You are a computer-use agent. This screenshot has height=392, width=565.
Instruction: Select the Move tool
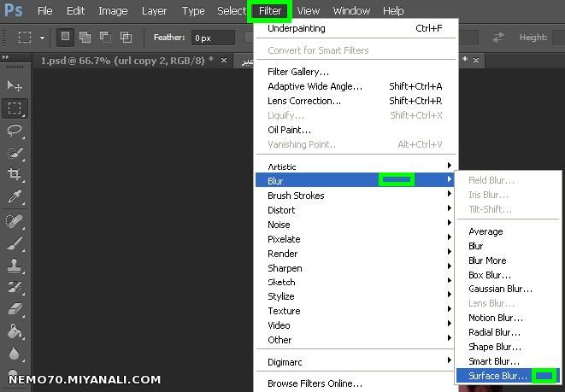[15, 85]
